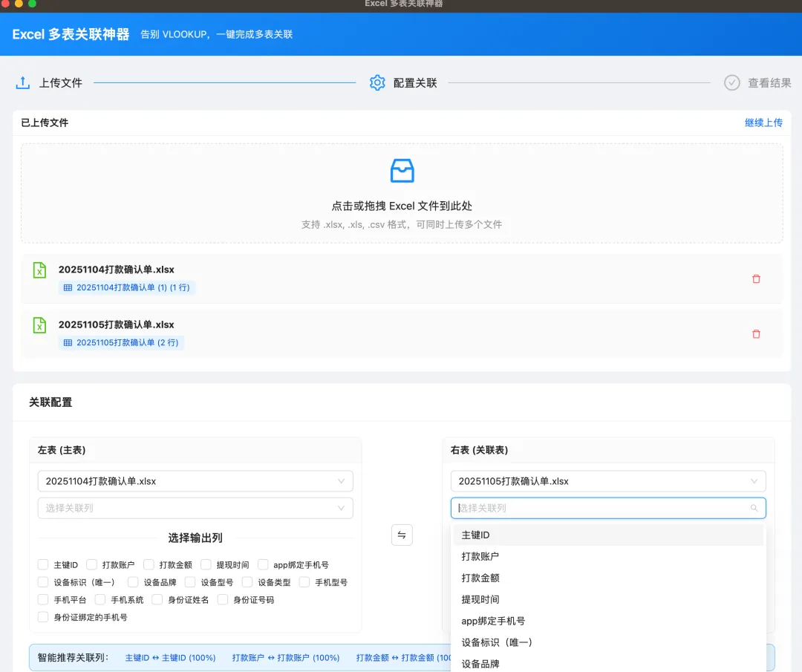Screen dimensions: 802x672
Task: Click the right table 选择关联列 search field
Action: tap(608, 508)
